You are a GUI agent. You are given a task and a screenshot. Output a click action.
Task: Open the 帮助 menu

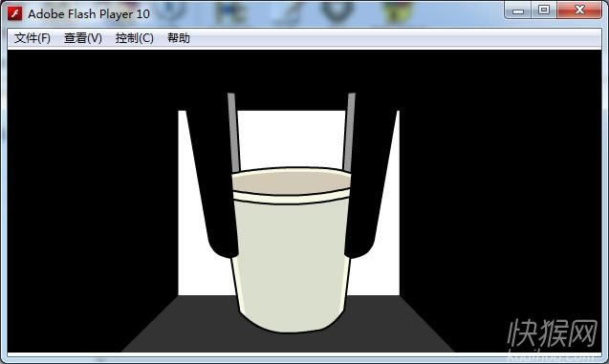179,38
